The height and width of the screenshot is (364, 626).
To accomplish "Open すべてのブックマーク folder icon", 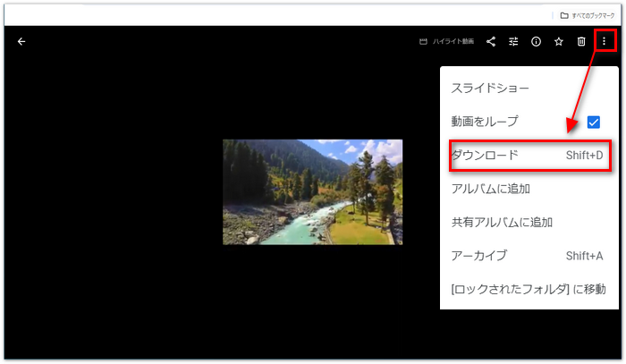I will coord(563,15).
